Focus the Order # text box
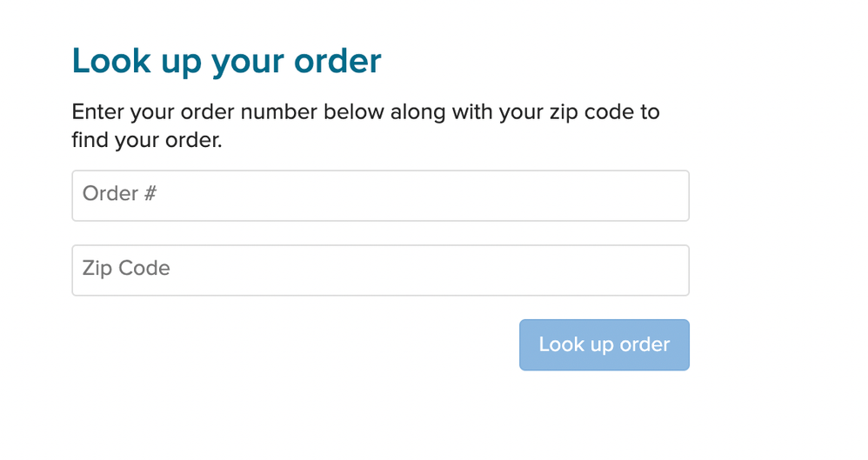Image resolution: width=868 pixels, height=460 pixels. point(380,196)
